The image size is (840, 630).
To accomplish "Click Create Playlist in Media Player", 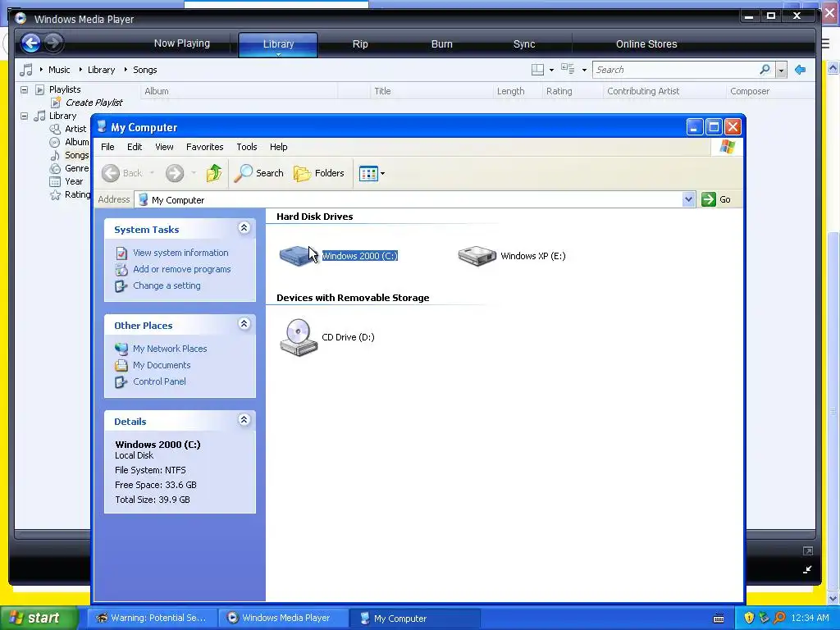I will tap(94, 103).
